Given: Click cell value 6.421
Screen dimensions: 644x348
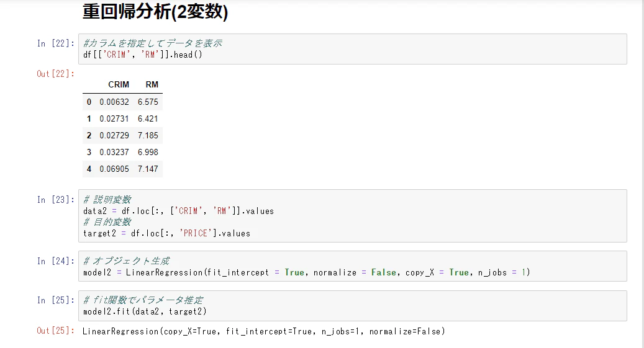Looking at the screenshot, I should click(x=148, y=118).
